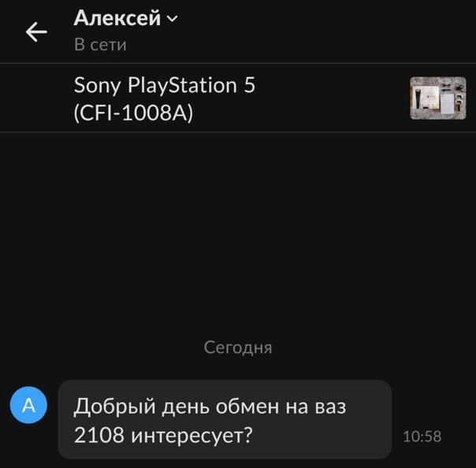
Task: Click the word Sony in the listing title
Action: (x=98, y=85)
